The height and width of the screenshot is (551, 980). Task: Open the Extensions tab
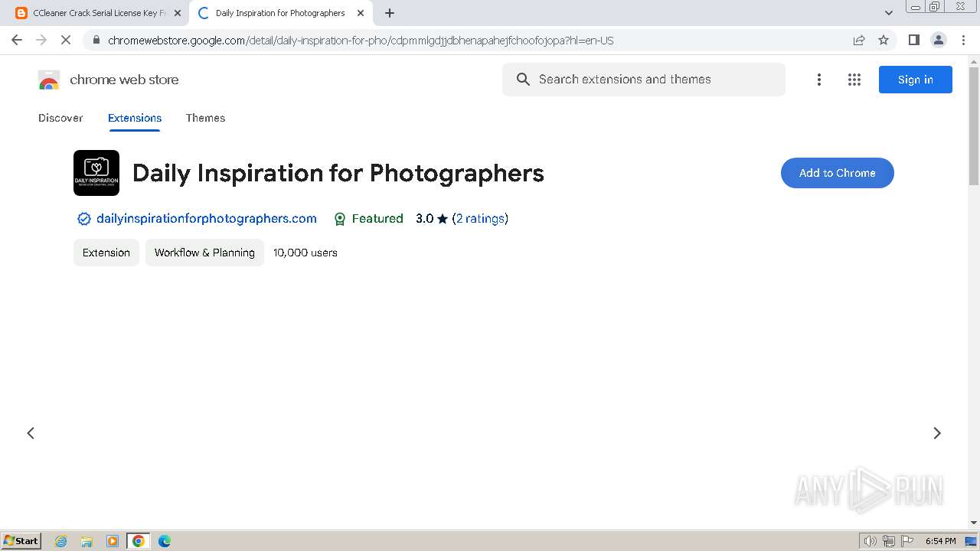point(135,118)
